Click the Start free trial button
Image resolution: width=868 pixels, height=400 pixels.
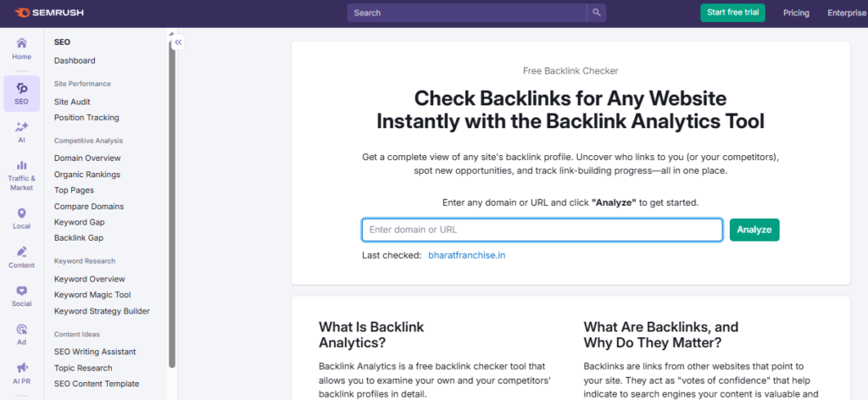(x=732, y=13)
